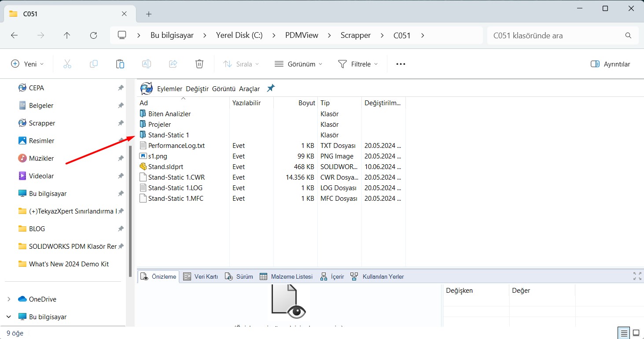Switch to the Kullanılan Yerler tab
Viewport: 644px width, 339px height.
377,276
